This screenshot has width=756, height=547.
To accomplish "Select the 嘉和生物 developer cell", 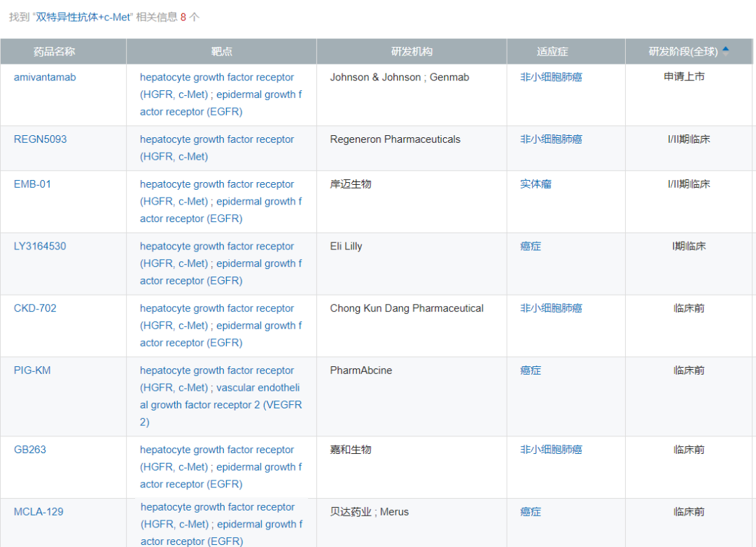I will 412,468.
